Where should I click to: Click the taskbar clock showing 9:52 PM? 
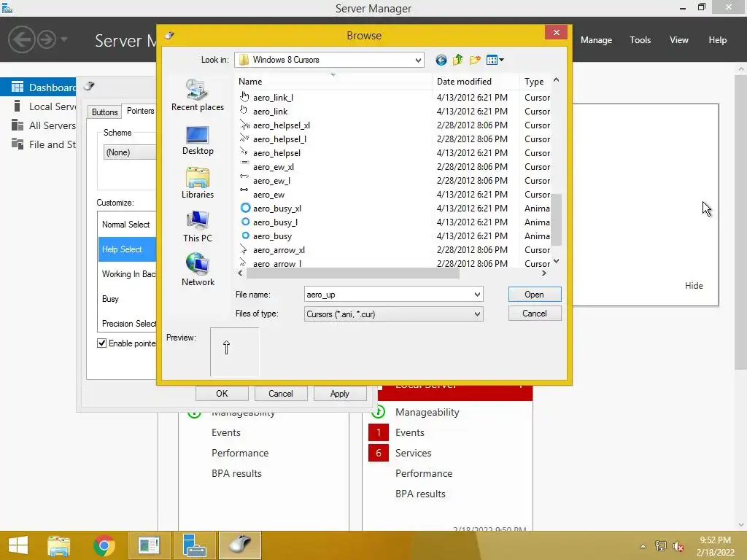point(715,546)
